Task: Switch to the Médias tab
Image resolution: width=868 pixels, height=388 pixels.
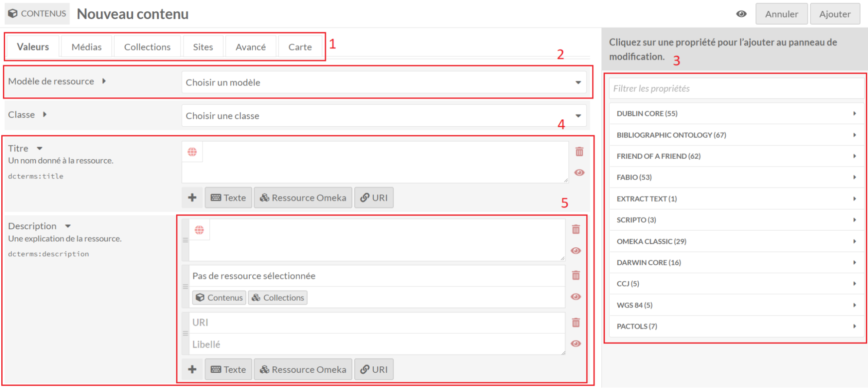Action: click(x=86, y=47)
